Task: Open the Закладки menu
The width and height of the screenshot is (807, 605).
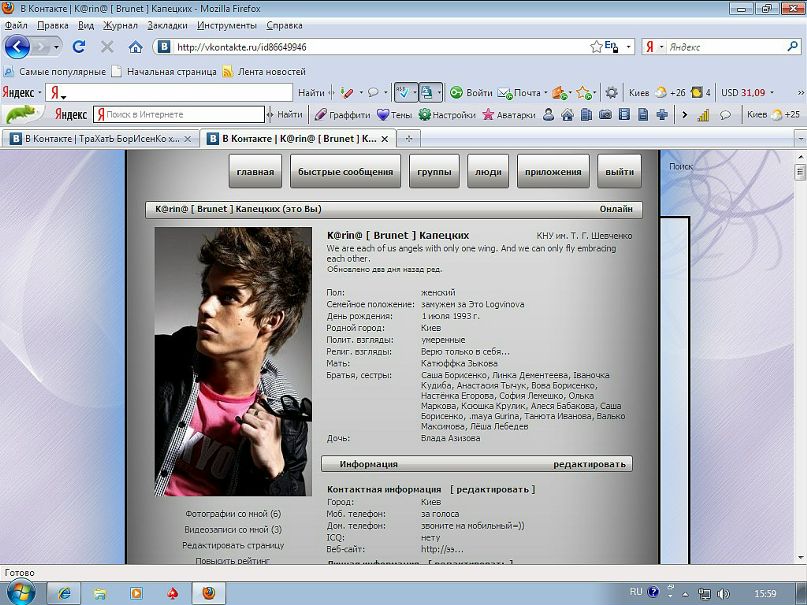Action: (167, 25)
